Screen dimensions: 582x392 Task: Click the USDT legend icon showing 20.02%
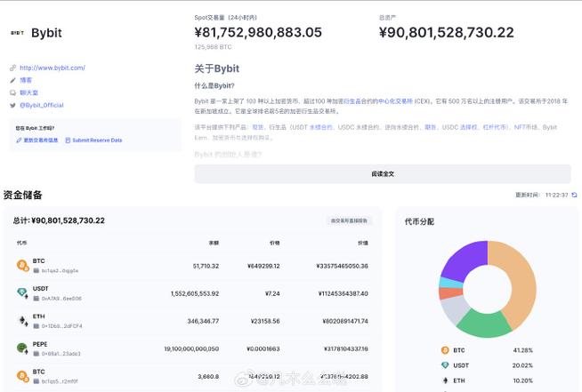pyautogui.click(x=445, y=365)
